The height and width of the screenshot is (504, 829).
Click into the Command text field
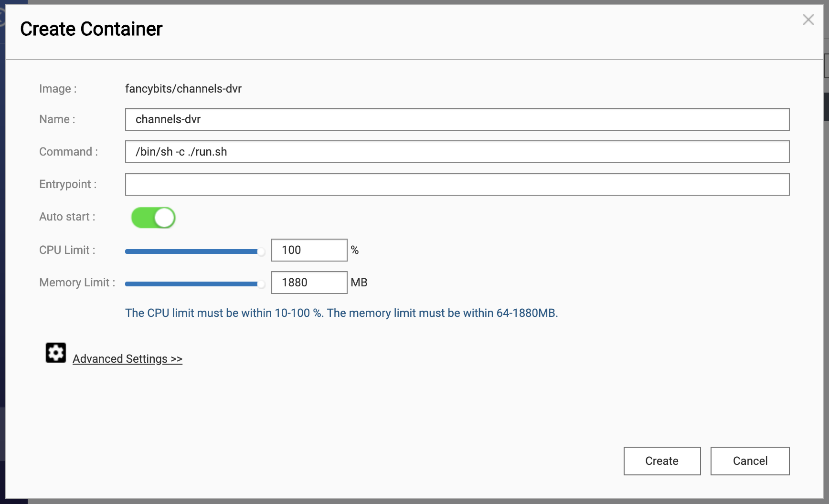pos(457,152)
